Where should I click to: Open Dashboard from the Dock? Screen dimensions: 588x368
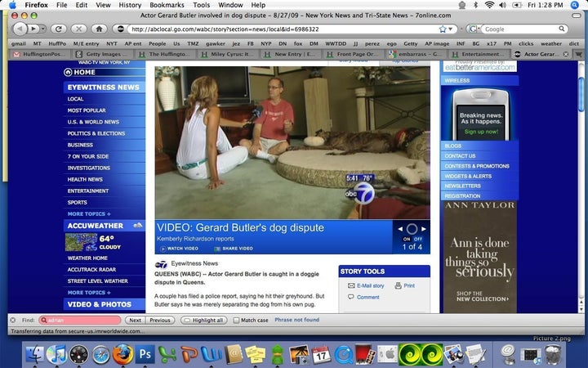point(78,354)
